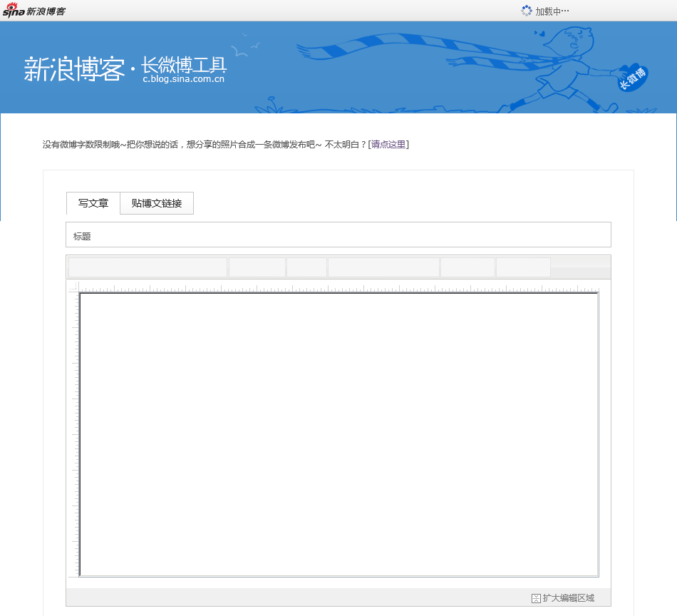Click the Sina blog logo in header
Screen dimensions: 677x616
click(x=34, y=11)
